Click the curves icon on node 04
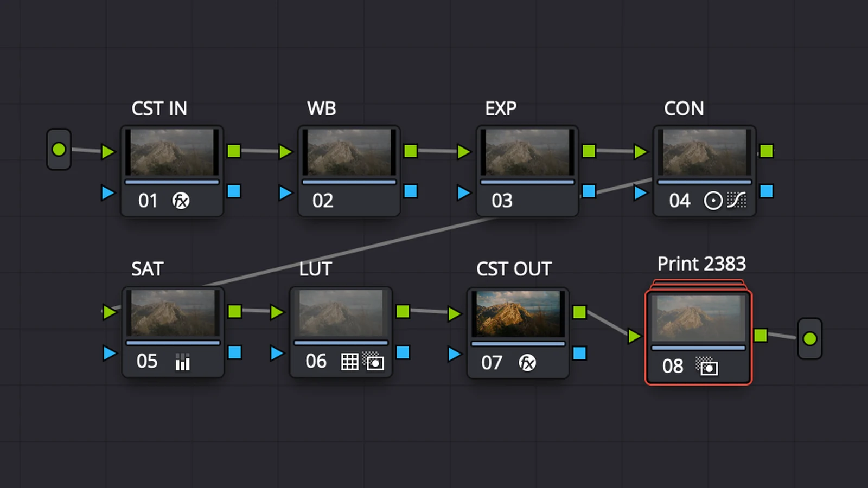The image size is (868, 488). [x=736, y=200]
